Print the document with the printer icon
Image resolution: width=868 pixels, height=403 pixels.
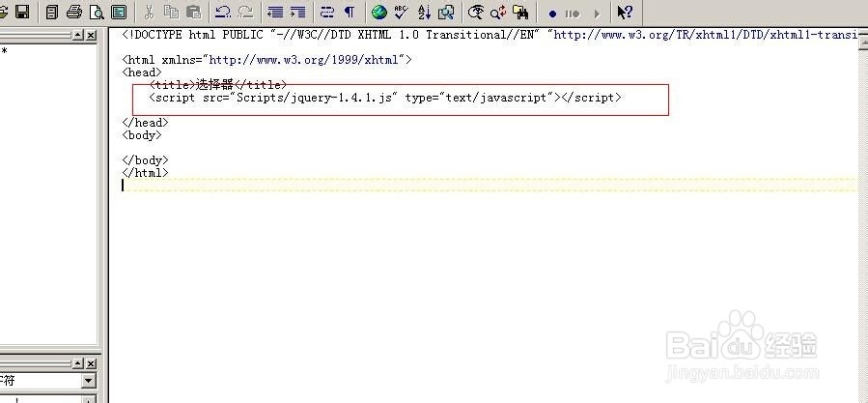[74, 12]
